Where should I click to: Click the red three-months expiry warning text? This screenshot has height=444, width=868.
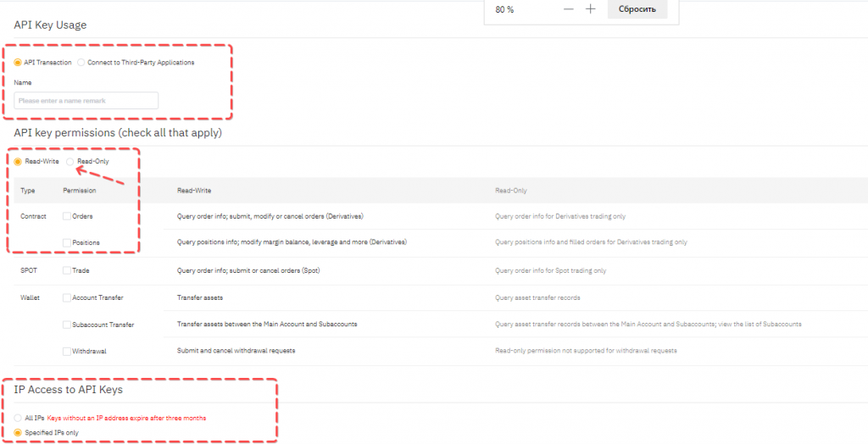pyautogui.click(x=127, y=418)
